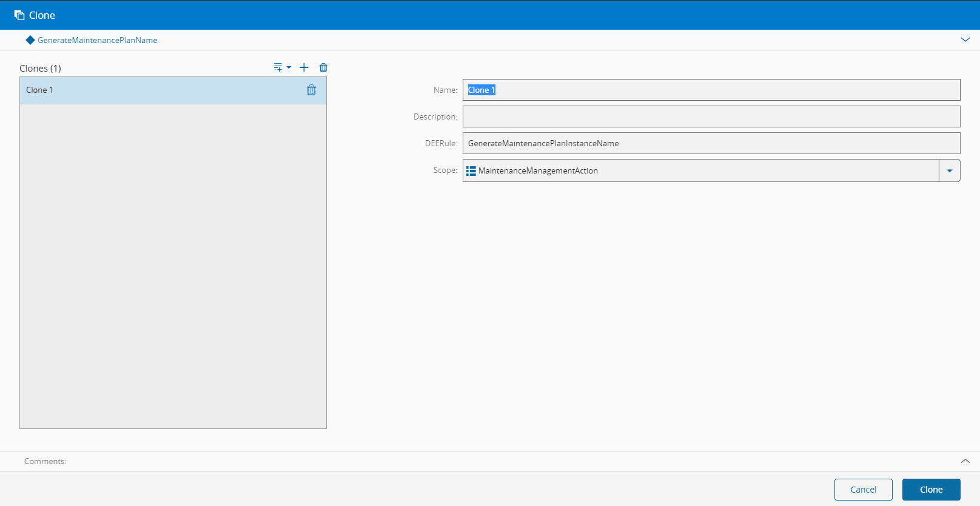980x506 pixels.
Task: Click the add-multiple-clones list icon
Action: pos(278,67)
